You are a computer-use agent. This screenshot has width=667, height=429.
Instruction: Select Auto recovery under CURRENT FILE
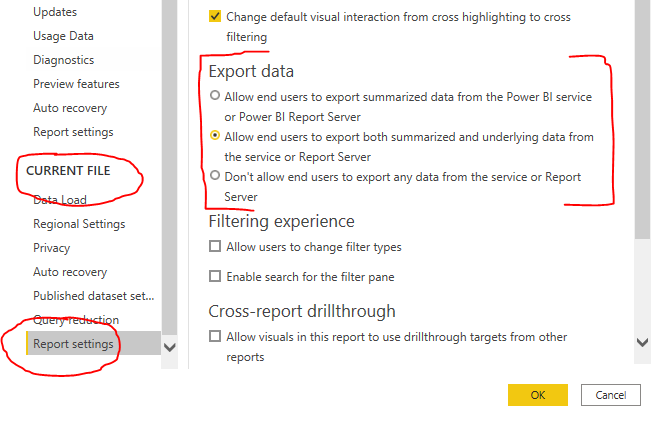click(70, 272)
